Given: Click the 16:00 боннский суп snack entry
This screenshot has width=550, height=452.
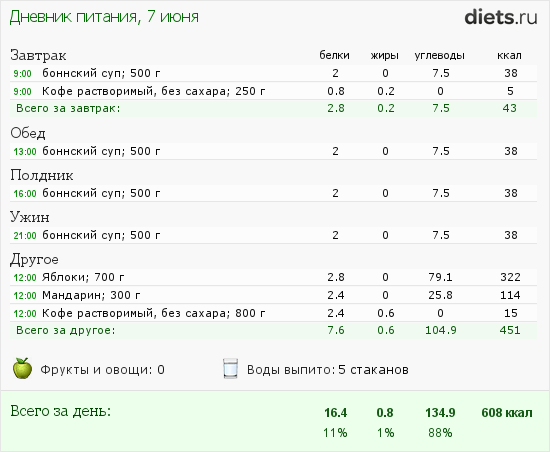Looking at the screenshot, I should (x=273, y=193).
